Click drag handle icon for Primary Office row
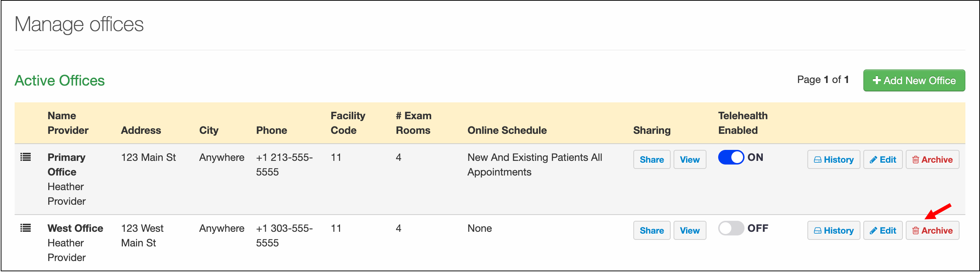980x272 pixels. [x=26, y=157]
